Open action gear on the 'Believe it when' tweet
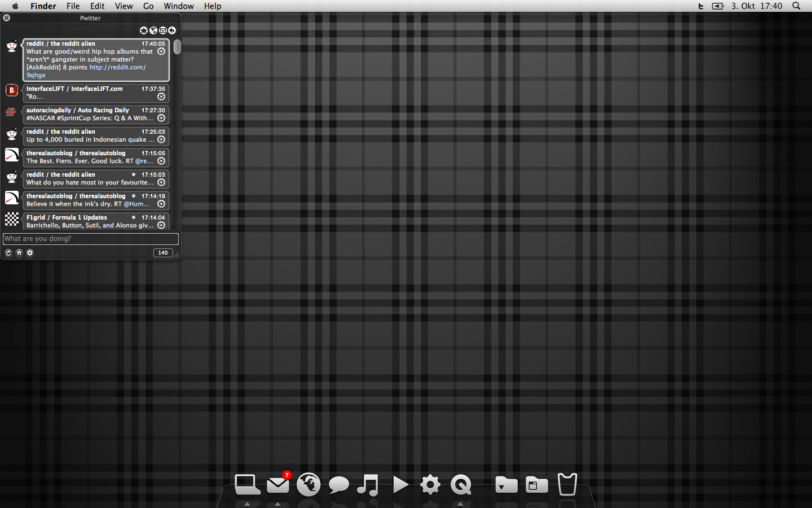The height and width of the screenshot is (508, 812). 161,204
